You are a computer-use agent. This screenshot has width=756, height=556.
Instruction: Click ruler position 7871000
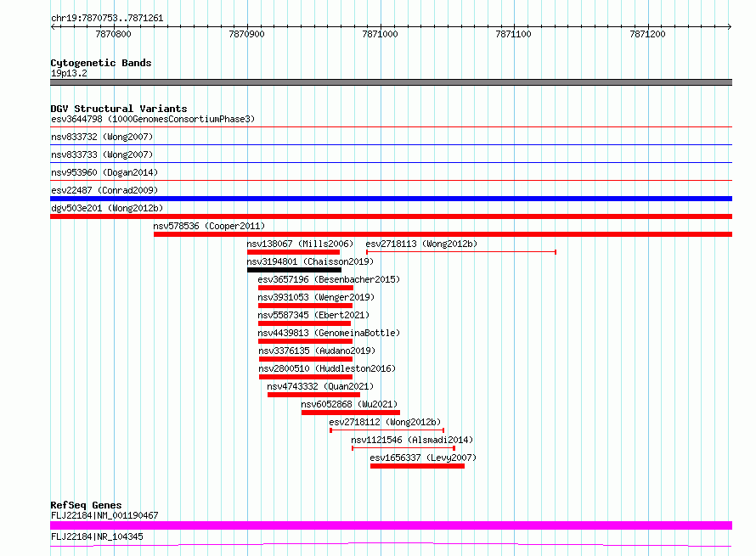tap(380, 34)
